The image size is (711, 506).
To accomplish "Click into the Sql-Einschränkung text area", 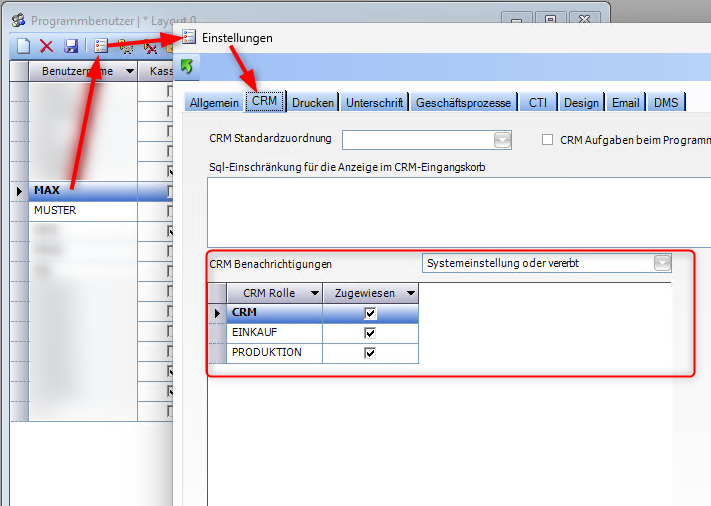I will coord(450,210).
